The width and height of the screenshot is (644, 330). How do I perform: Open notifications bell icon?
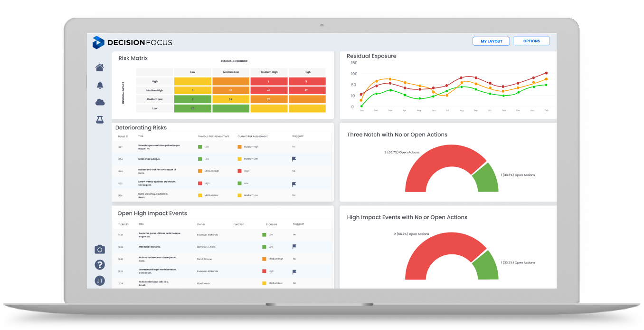(x=100, y=85)
